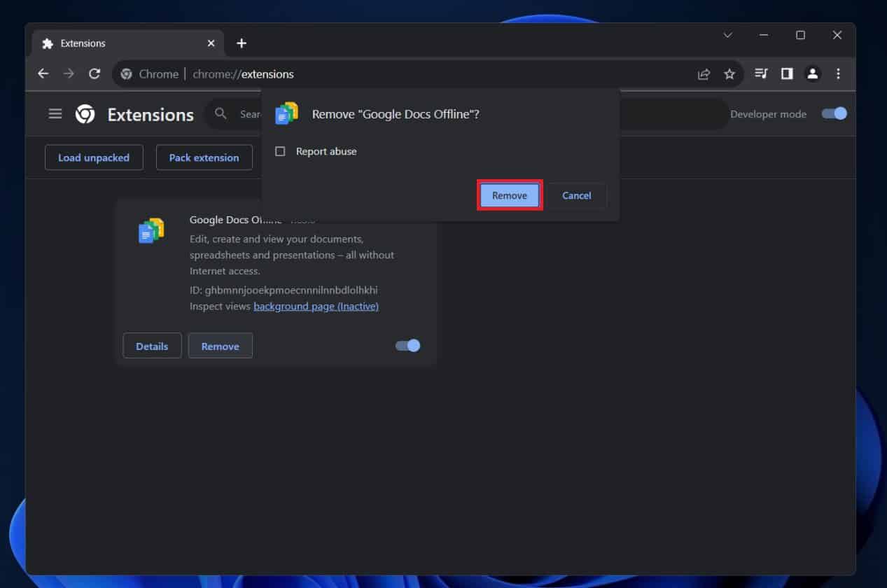Confirm removal with the Remove button
Viewport: 887px width, 588px height.
509,195
